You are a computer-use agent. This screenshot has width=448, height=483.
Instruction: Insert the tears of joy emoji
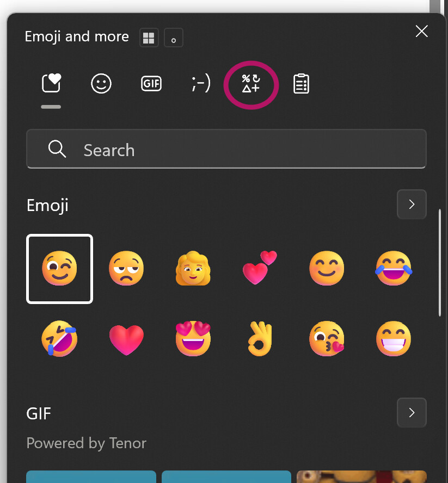pos(394,269)
